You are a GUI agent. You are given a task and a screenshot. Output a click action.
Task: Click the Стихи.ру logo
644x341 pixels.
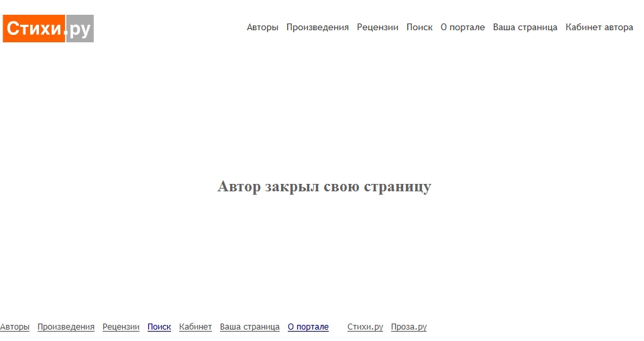click(48, 28)
